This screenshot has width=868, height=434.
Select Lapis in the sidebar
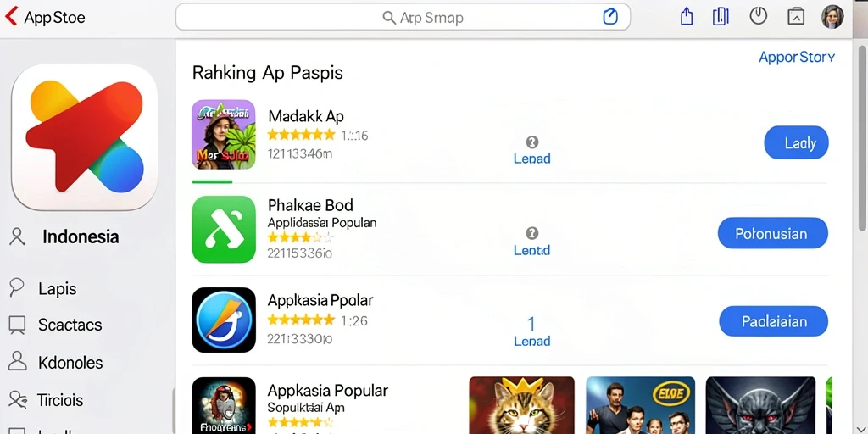pos(57,288)
